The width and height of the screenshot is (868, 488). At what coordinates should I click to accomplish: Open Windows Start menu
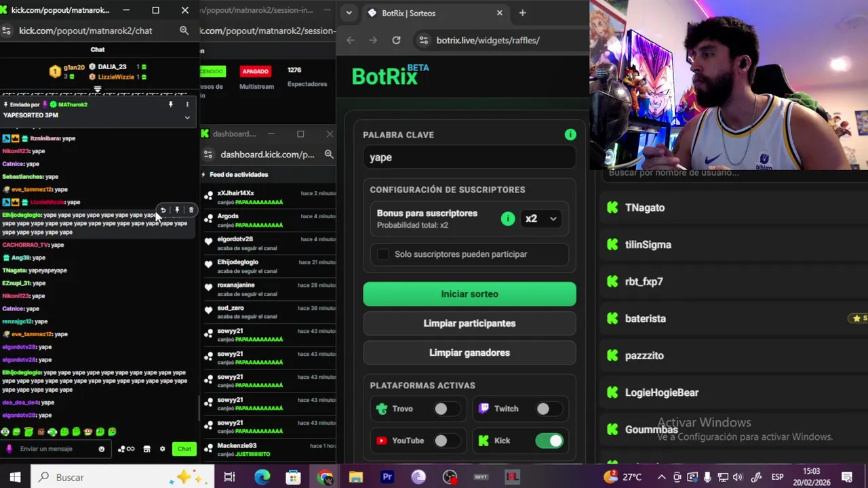pyautogui.click(x=15, y=477)
